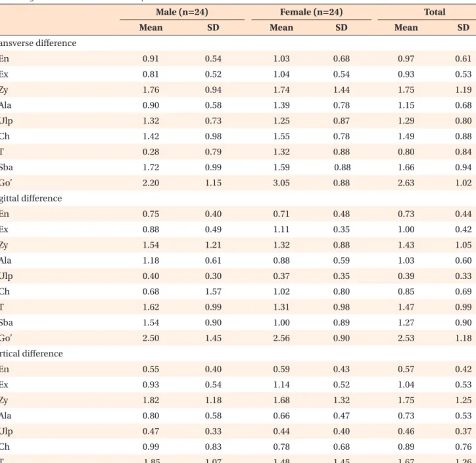Screen dimensions: 476x463
Task: Click the Total column header
Action: pos(435,12)
